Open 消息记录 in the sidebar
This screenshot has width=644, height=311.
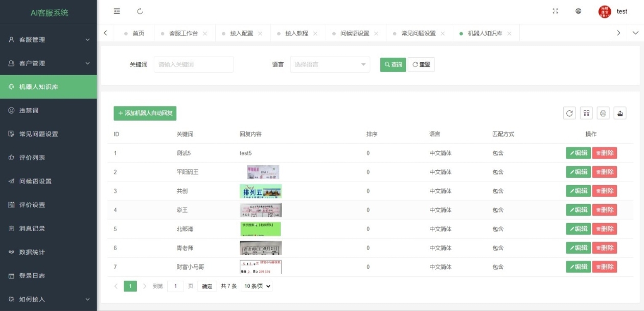49,228
